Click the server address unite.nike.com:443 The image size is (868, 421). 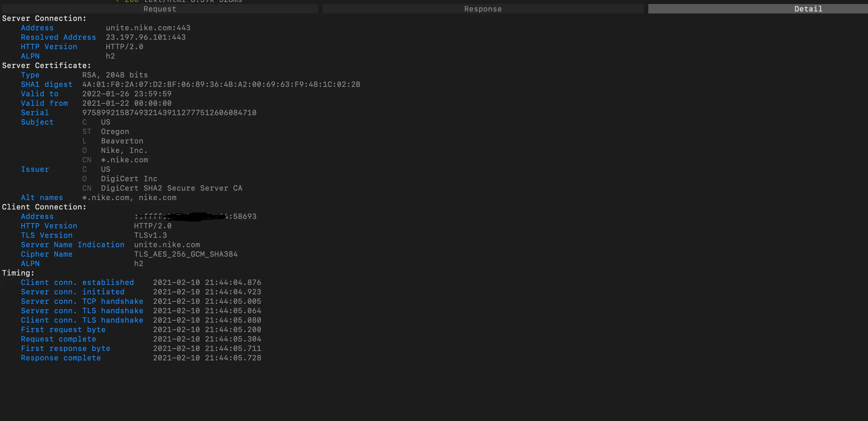coord(148,28)
